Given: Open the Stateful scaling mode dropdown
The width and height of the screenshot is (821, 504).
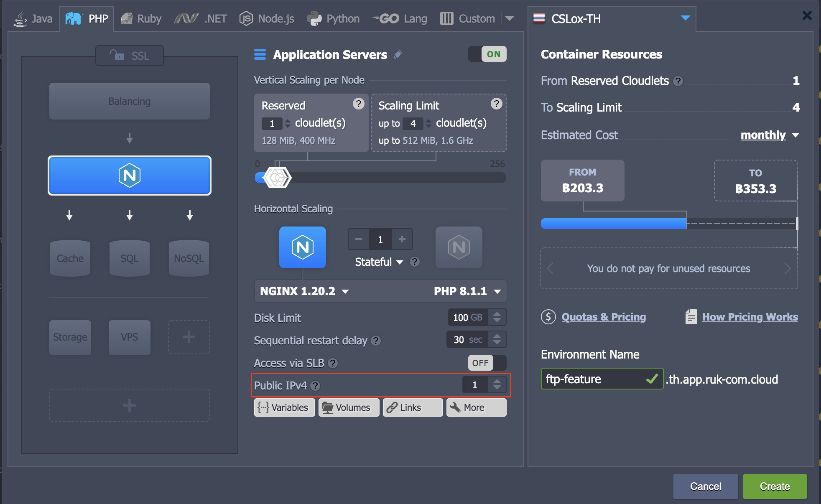Looking at the screenshot, I should [x=379, y=262].
